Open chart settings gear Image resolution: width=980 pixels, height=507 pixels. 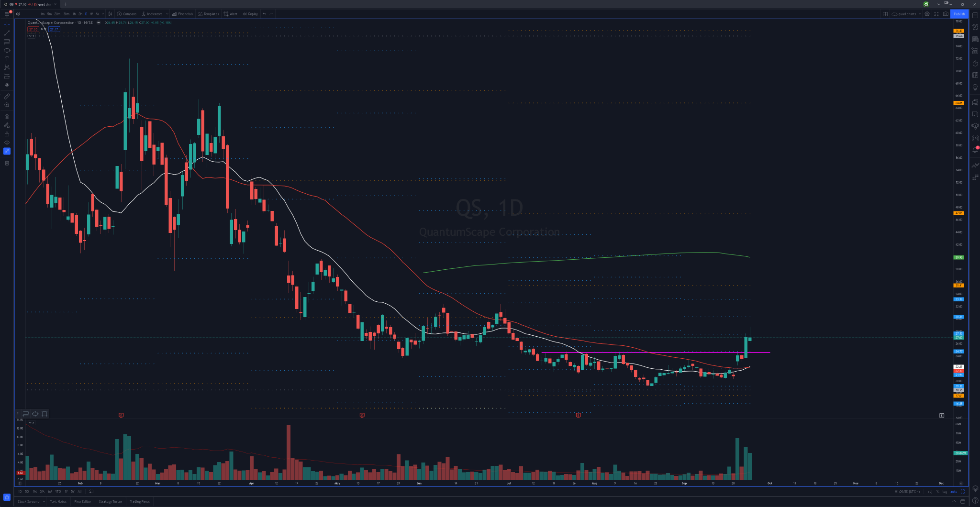click(x=927, y=14)
